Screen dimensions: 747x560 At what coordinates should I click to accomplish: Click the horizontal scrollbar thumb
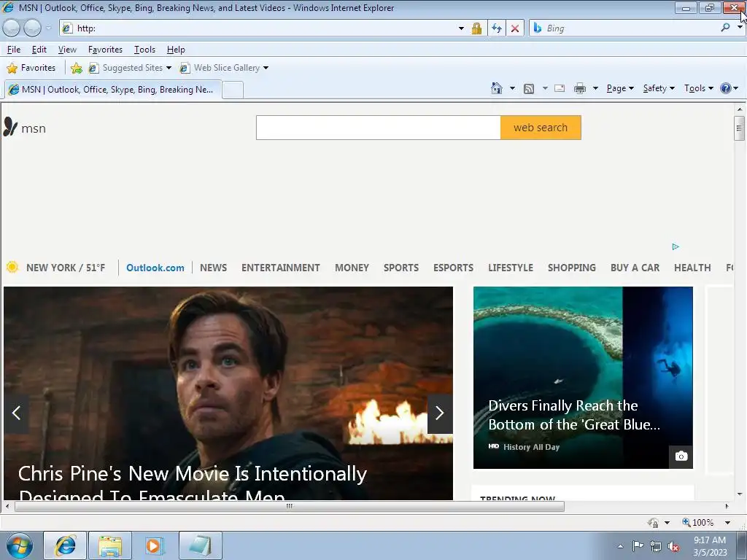(289, 506)
